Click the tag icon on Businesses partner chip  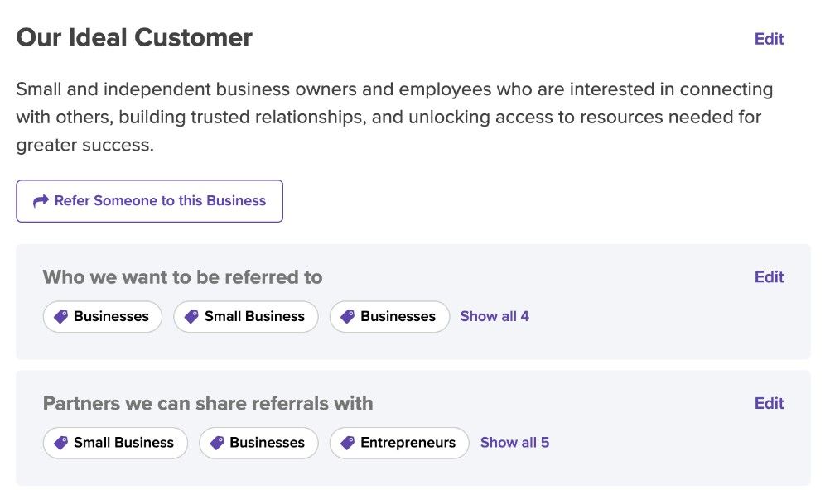(x=215, y=443)
